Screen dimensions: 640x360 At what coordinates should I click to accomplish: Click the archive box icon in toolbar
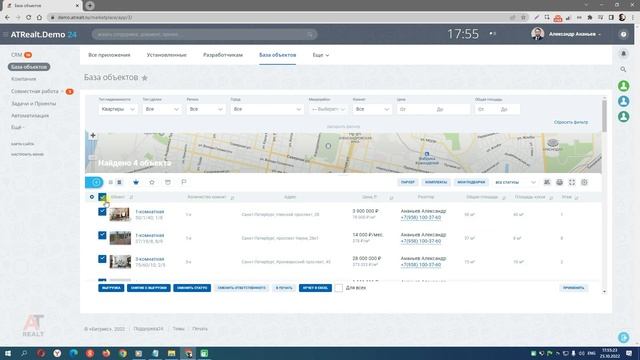(x=168, y=182)
